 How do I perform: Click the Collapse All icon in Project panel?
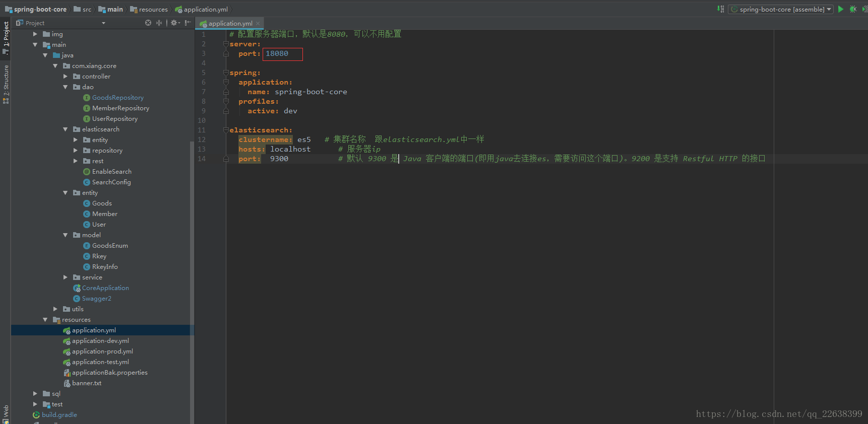click(x=159, y=23)
